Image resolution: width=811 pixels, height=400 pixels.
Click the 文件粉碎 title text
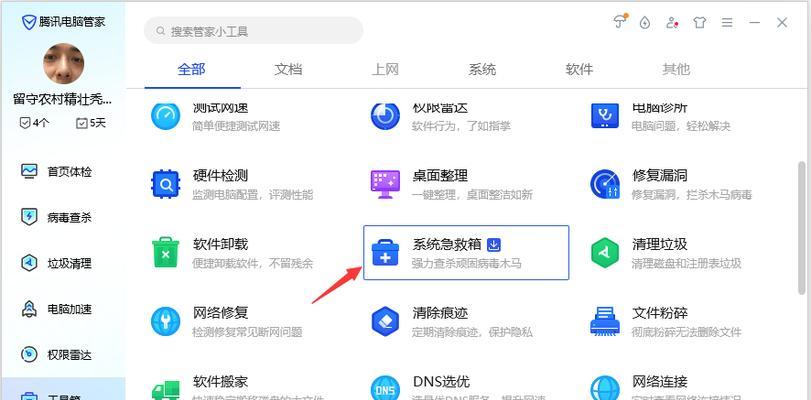(659, 313)
